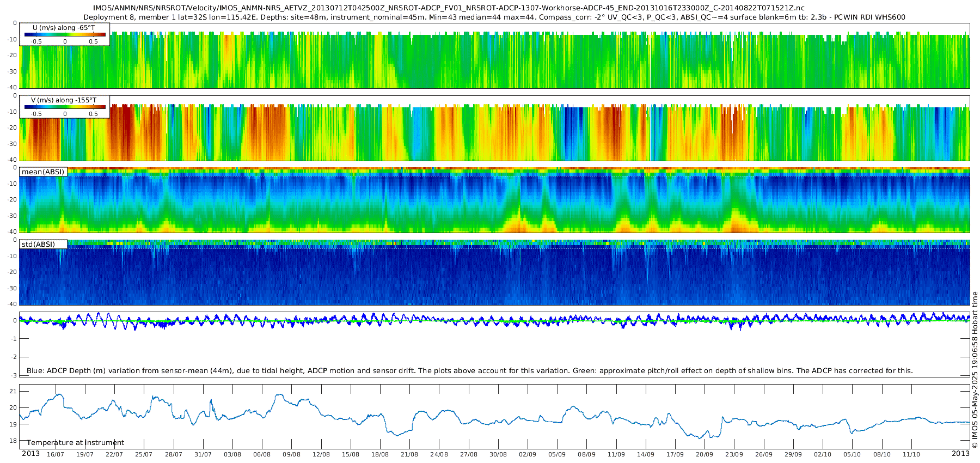Click the V velocity colorbar legend
The image size is (980, 463).
64,107
